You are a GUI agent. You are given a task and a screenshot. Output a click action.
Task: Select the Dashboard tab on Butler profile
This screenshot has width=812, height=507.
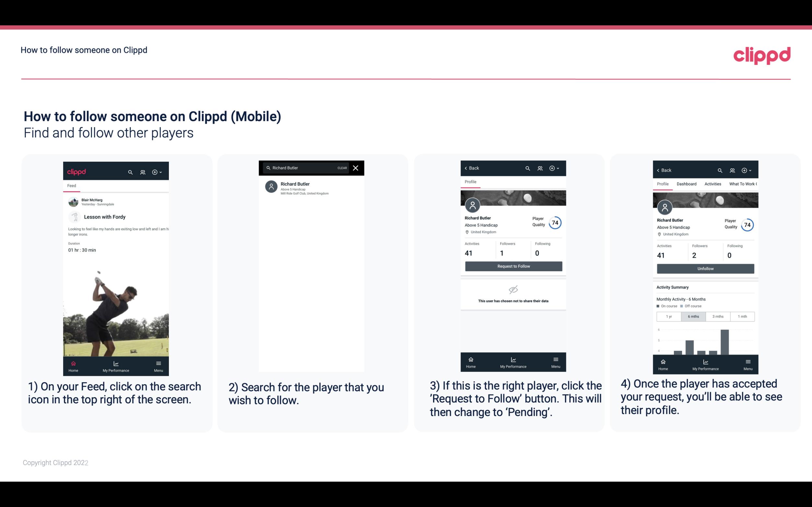point(687,184)
